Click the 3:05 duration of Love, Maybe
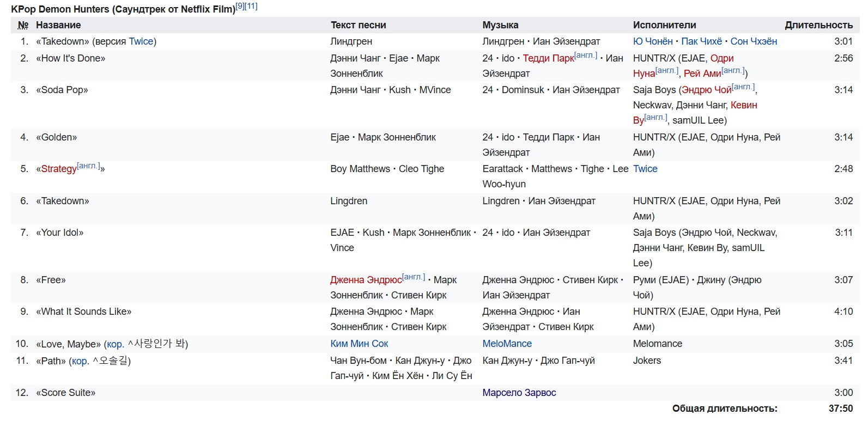 click(x=843, y=344)
